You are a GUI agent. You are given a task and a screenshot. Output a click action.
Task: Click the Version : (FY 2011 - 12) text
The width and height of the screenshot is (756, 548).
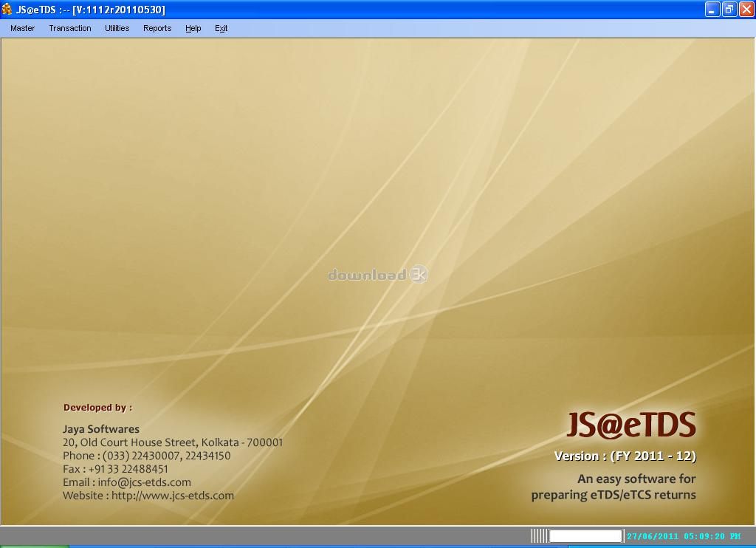pos(625,456)
